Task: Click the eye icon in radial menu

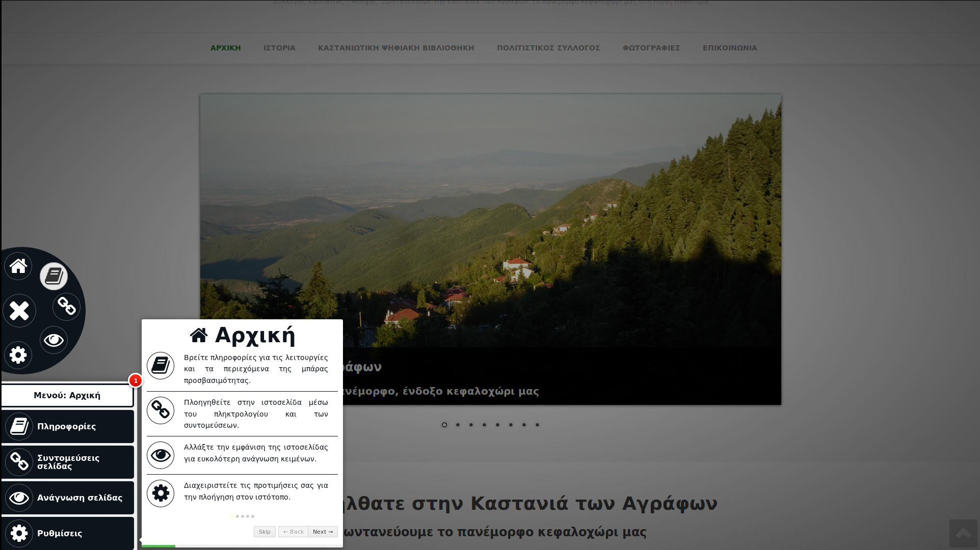Action: coord(54,340)
